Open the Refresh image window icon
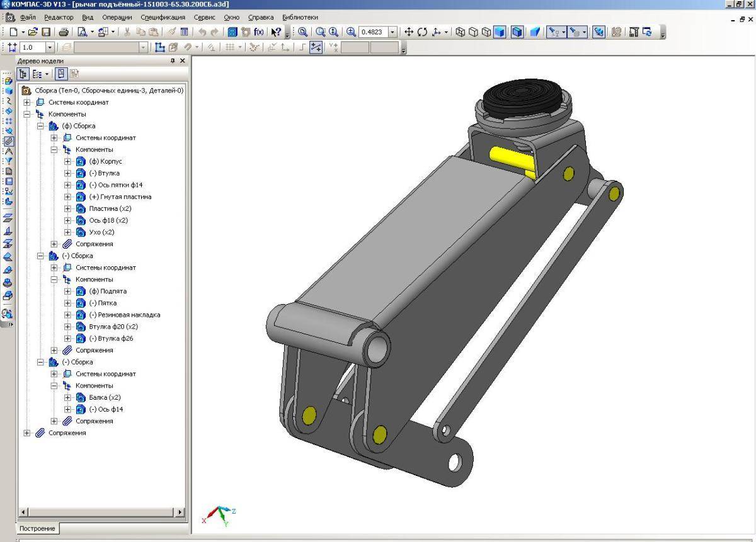This screenshot has width=756, height=542. click(647, 31)
